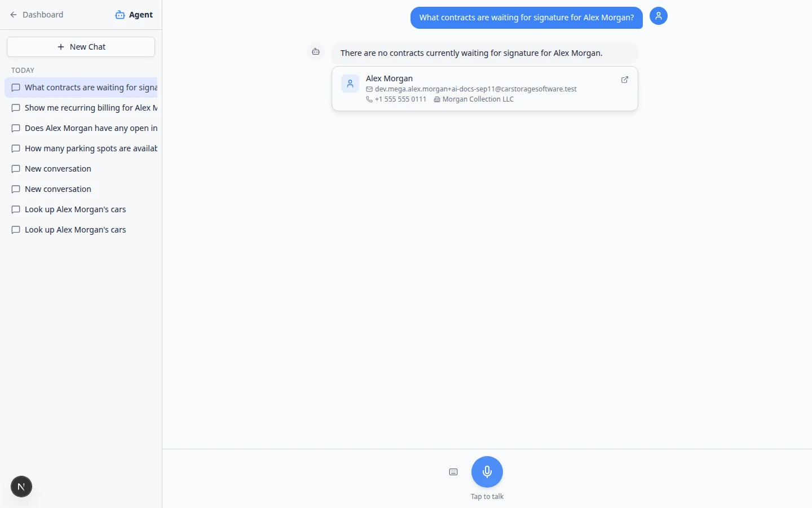Click the Alex Morgan name on contact card

tap(389, 78)
